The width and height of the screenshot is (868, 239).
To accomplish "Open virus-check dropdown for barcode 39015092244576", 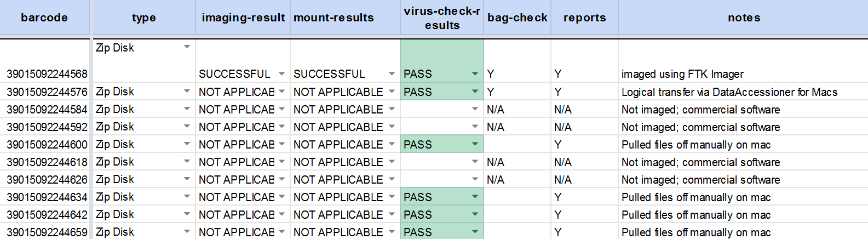I will (475, 92).
